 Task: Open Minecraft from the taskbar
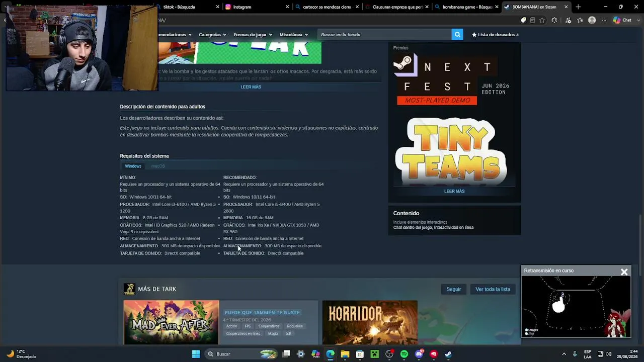click(x=374, y=354)
